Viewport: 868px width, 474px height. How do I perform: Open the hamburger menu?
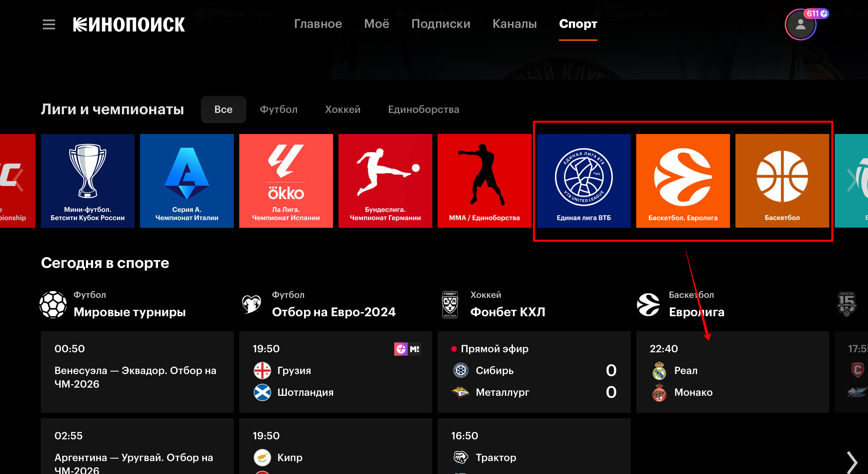tap(49, 24)
